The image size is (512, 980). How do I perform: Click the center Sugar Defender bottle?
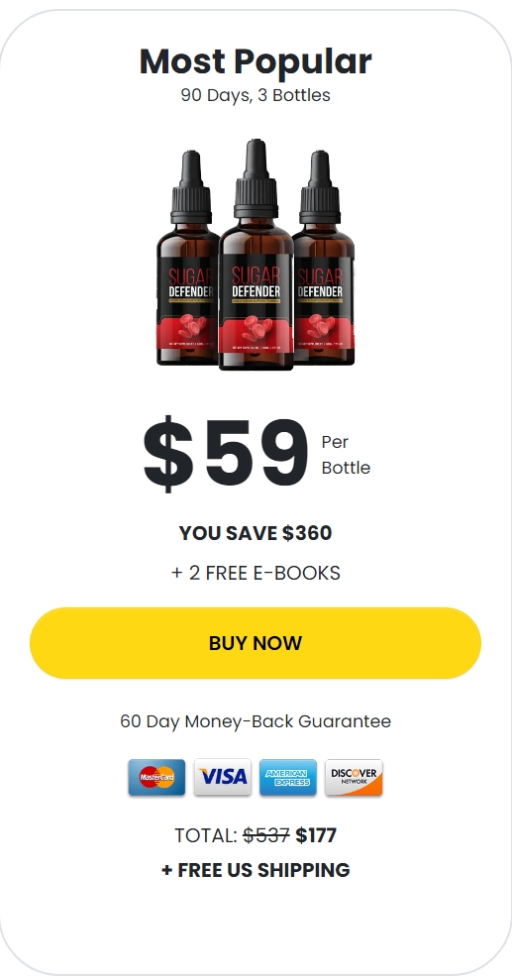256,255
